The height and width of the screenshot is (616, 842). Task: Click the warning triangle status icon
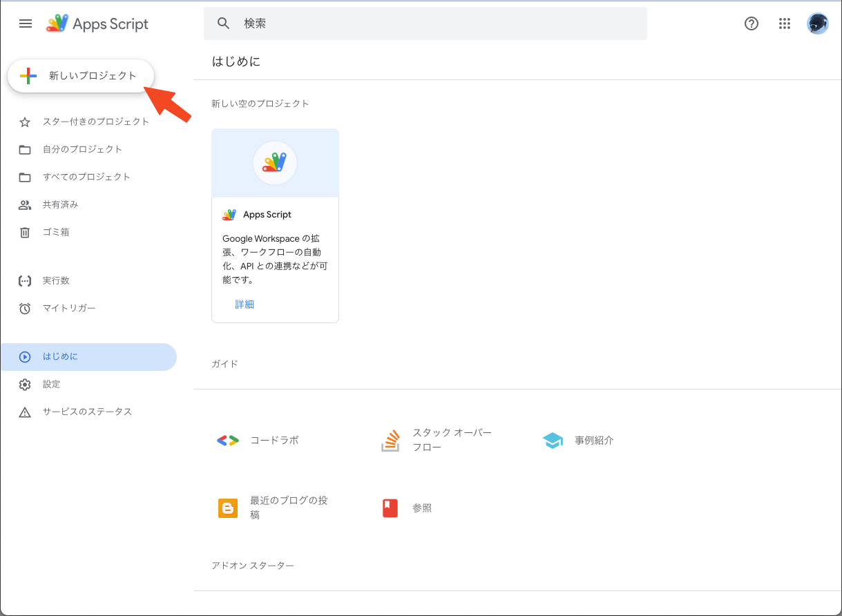coord(25,412)
